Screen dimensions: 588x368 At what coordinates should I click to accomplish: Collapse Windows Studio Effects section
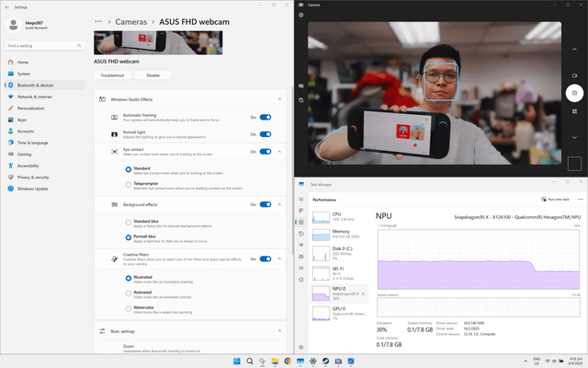point(279,99)
